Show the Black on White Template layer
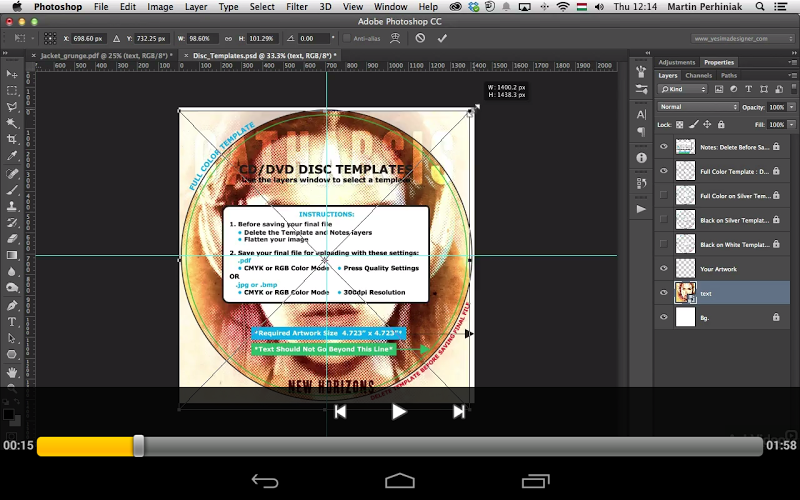This screenshot has height=500, width=800. 663,244
